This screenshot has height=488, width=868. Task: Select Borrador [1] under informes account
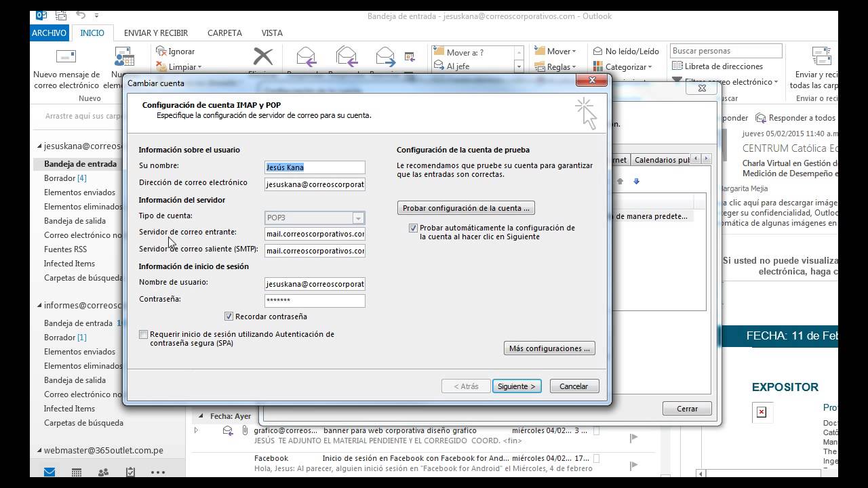tap(65, 338)
